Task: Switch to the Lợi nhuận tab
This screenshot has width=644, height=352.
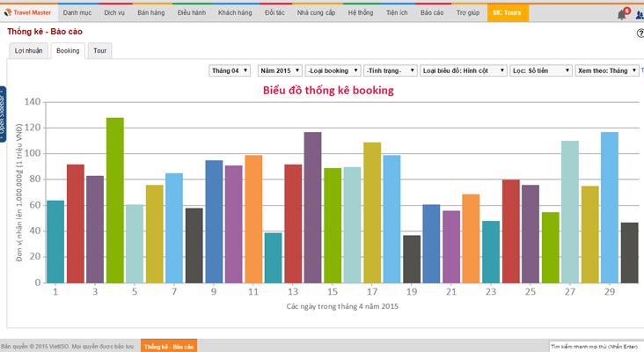Action: click(x=28, y=51)
